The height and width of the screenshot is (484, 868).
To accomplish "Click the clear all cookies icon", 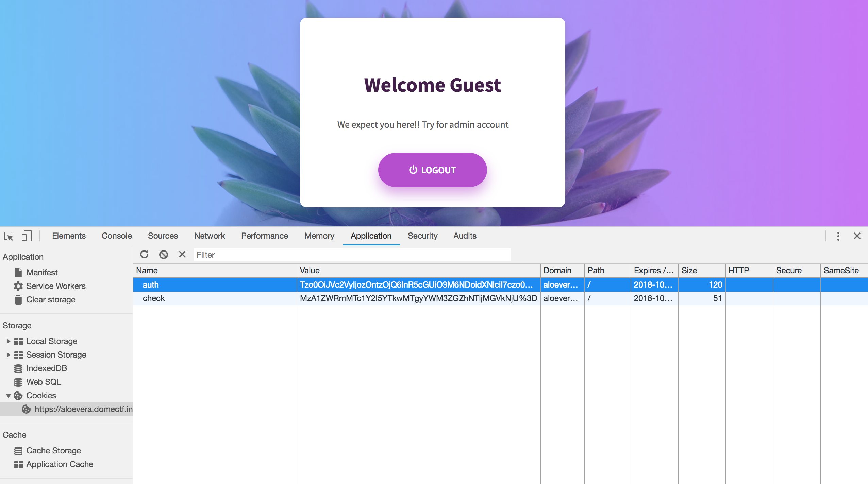I will pyautogui.click(x=164, y=254).
